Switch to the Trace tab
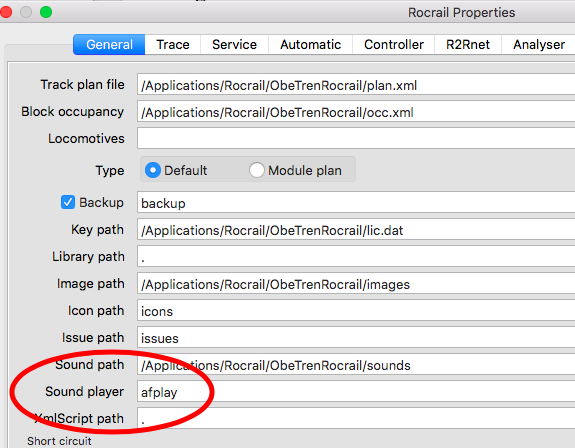The height and width of the screenshot is (448, 575). coord(173,45)
